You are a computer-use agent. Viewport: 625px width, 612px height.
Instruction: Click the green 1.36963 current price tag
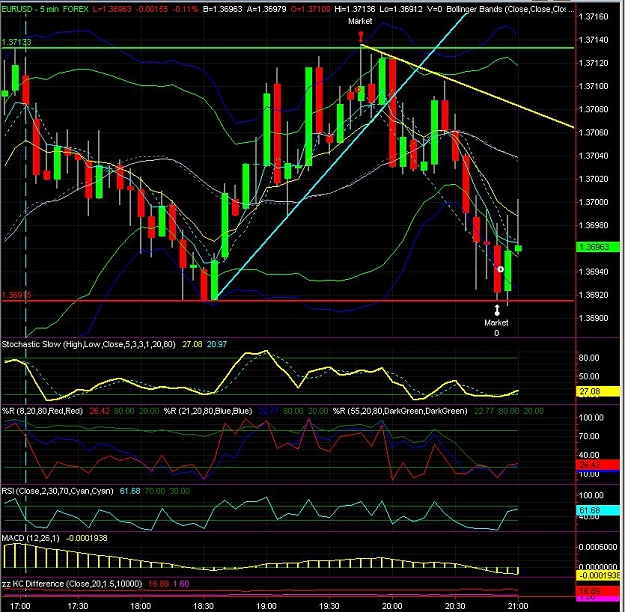pyautogui.click(x=598, y=247)
